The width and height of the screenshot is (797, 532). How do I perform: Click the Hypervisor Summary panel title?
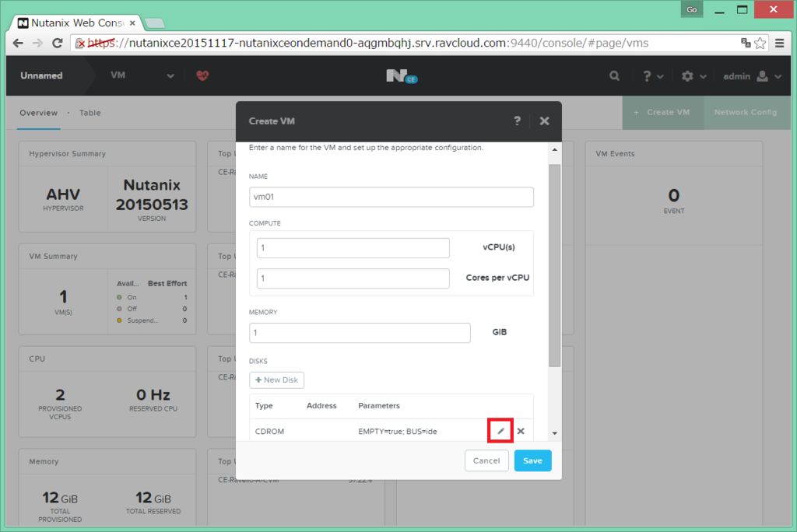click(67, 153)
